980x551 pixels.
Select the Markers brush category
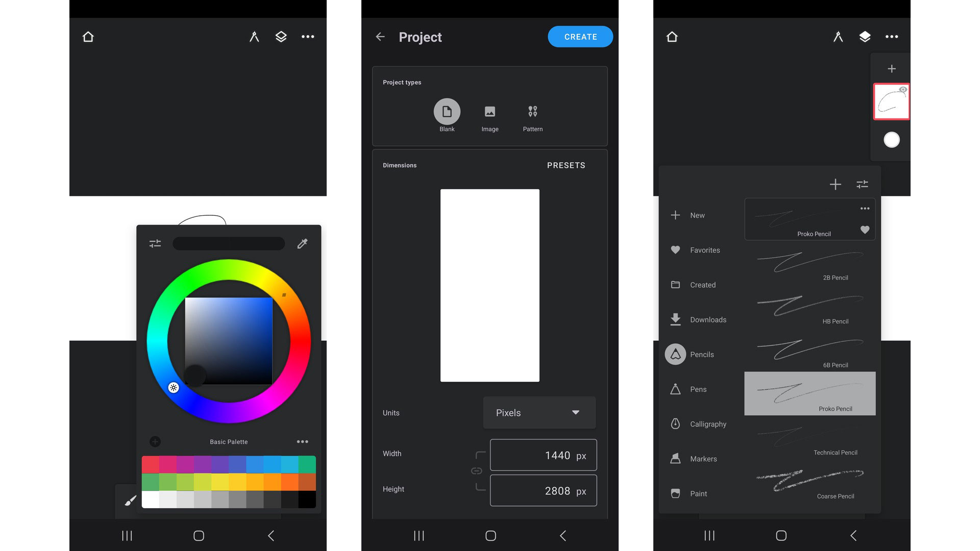pyautogui.click(x=703, y=458)
